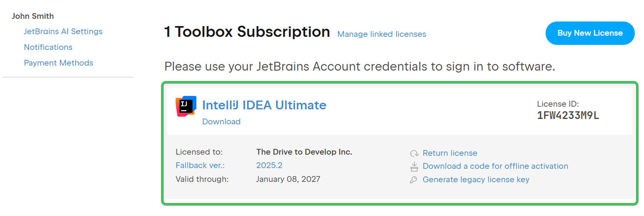This screenshot has height=216, width=644.
Task: Click the Return license arrow icon
Action: click(x=414, y=153)
